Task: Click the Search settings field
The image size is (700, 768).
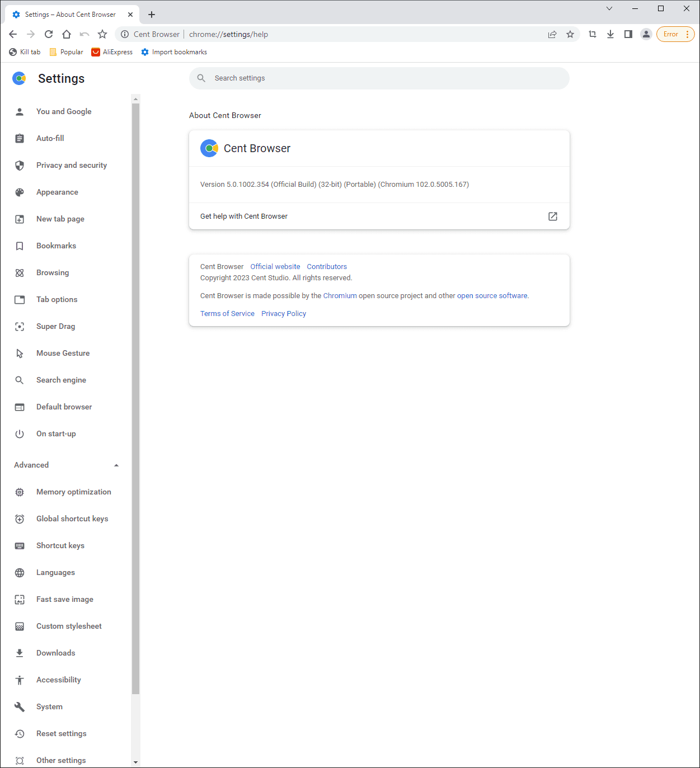Action: pos(379,78)
